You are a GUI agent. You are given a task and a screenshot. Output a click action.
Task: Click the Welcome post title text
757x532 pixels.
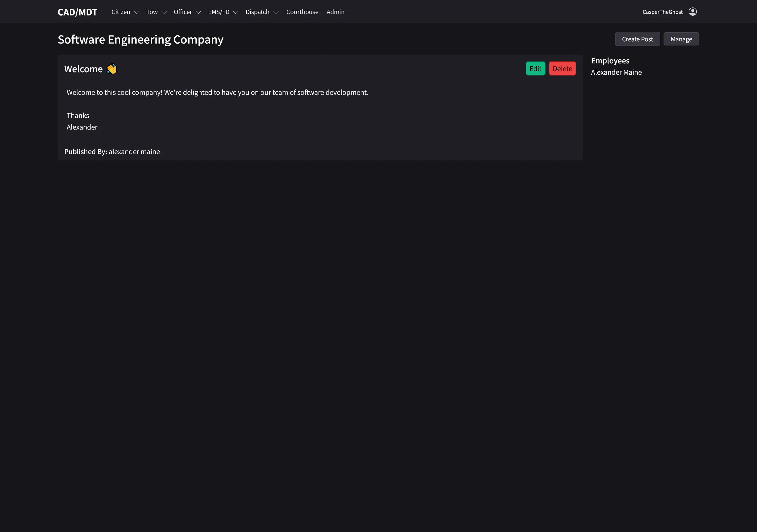click(84, 69)
